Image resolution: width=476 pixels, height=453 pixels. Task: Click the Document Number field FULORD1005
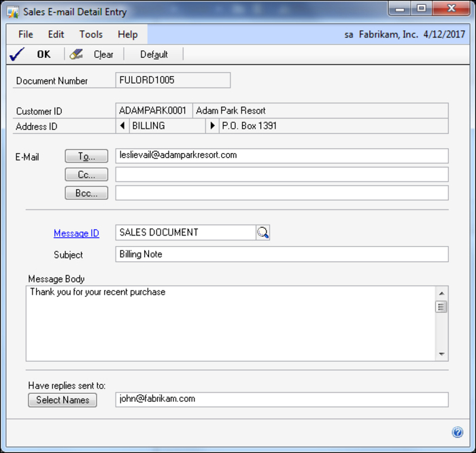coord(173,80)
